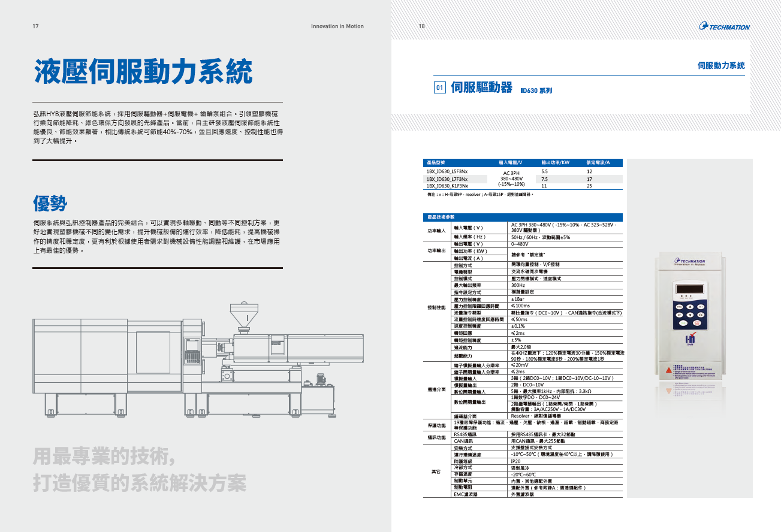
Task: Click the 伺服動力系統 header on page 18
Action: 721,65
